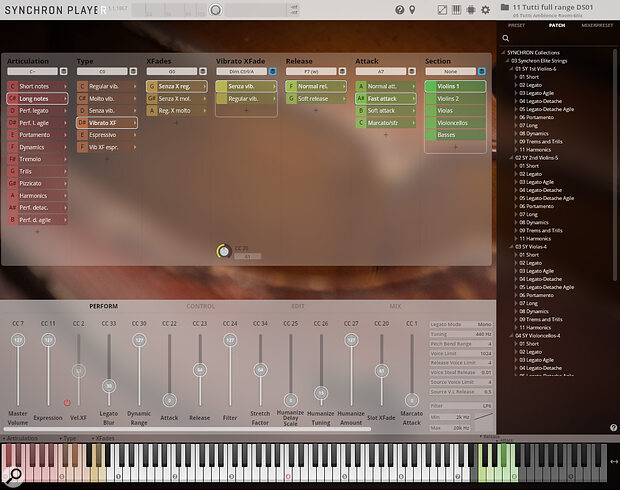
Task: Open the CPU chip icon in top bar
Action: pyautogui.click(x=471, y=10)
